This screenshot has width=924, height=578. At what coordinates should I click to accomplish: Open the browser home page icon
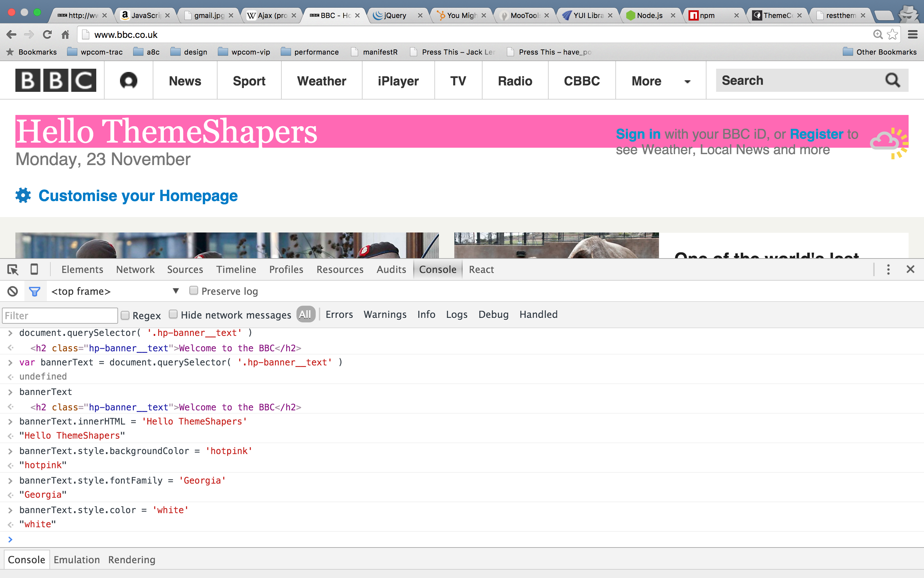click(x=65, y=35)
